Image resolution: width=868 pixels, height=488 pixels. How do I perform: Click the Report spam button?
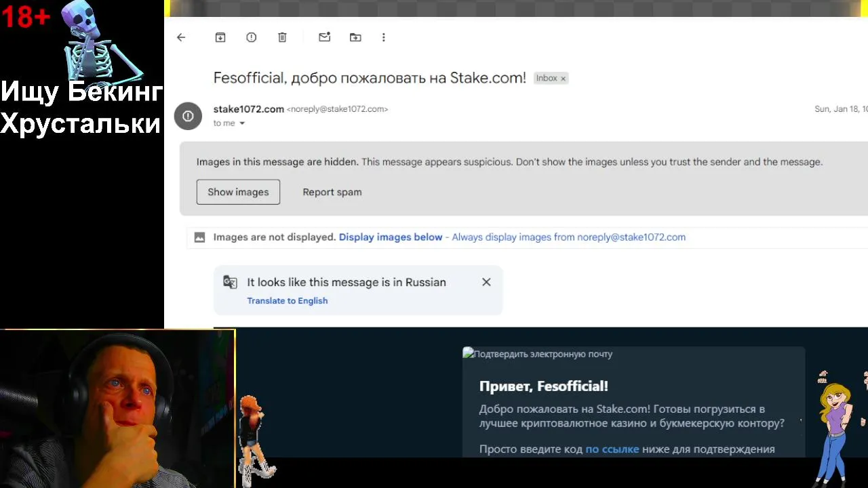(x=332, y=192)
